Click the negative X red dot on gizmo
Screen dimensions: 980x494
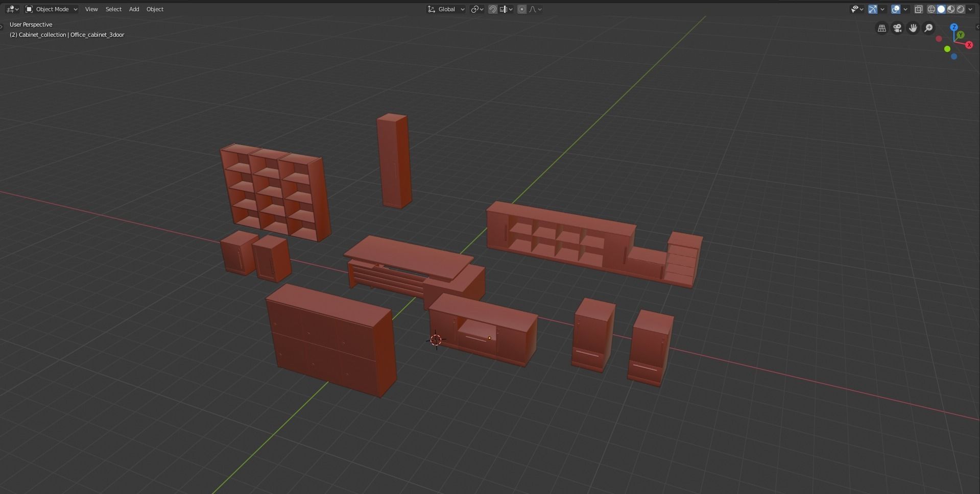[x=939, y=39]
